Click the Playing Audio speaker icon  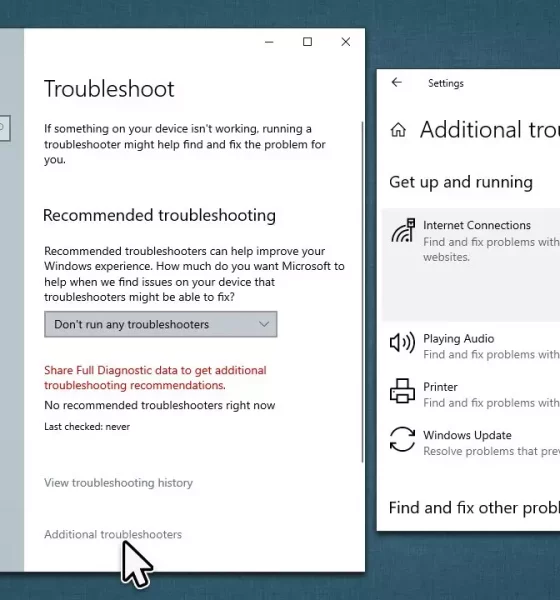coord(402,342)
